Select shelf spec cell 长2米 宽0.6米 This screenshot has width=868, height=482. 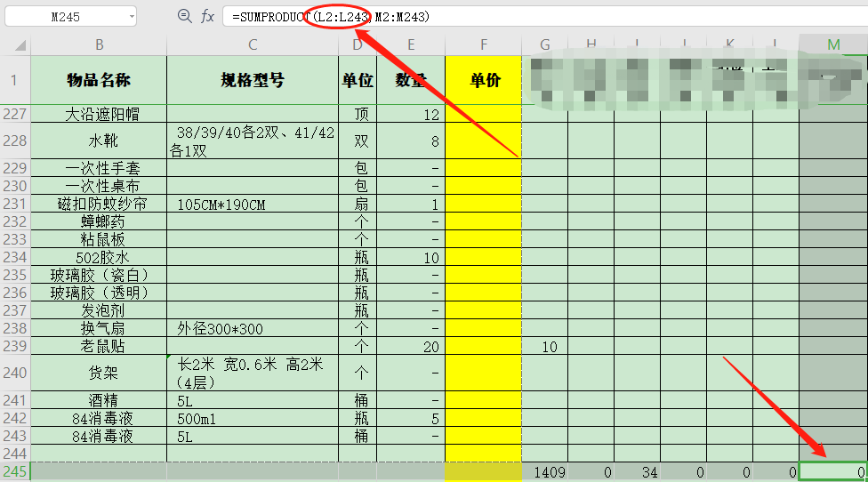point(253,373)
